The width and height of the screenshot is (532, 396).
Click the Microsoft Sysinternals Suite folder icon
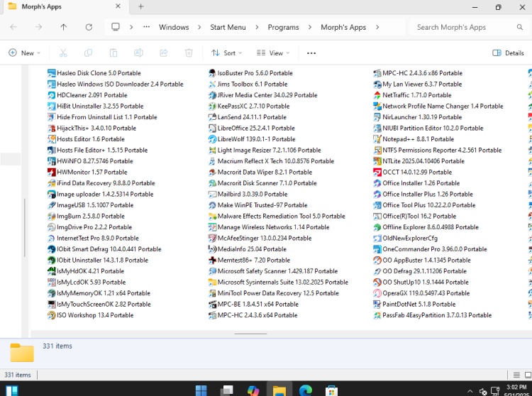[x=212, y=282]
